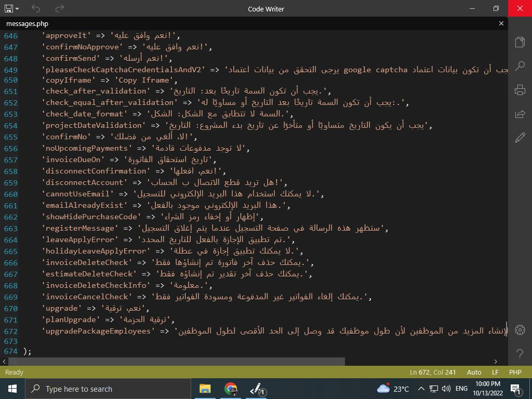The width and height of the screenshot is (532, 399).
Task: Click on 'holidayLeaveApplyError' key
Action: 96,251
